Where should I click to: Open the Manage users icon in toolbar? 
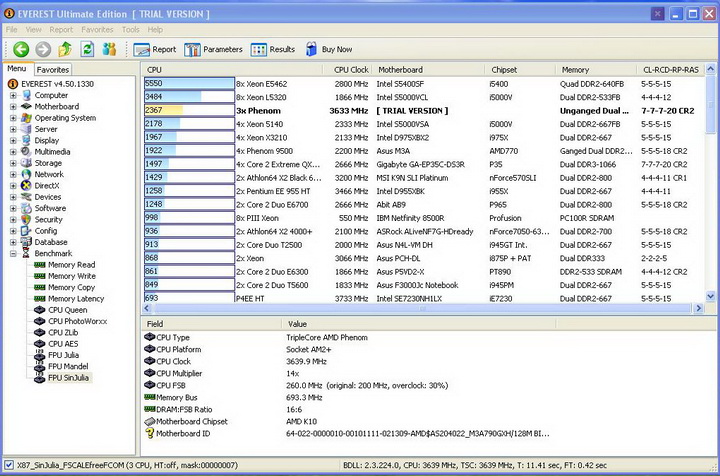coord(109,49)
